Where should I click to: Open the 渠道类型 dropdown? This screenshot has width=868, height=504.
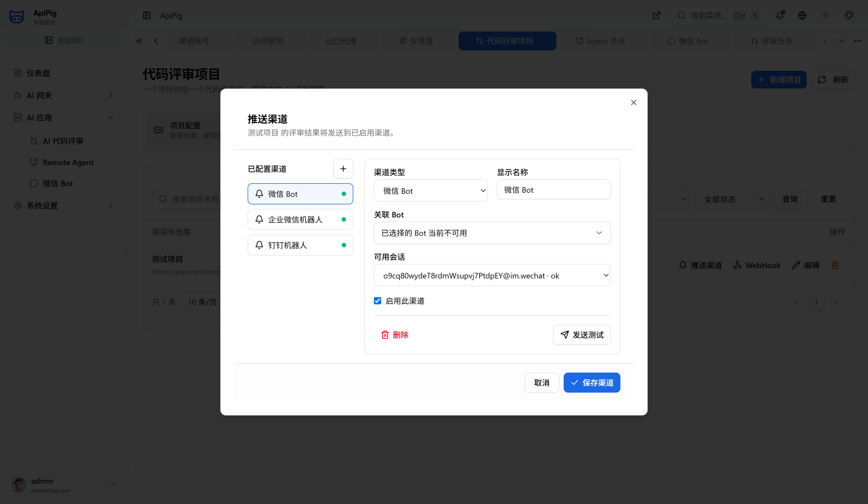tap(431, 190)
